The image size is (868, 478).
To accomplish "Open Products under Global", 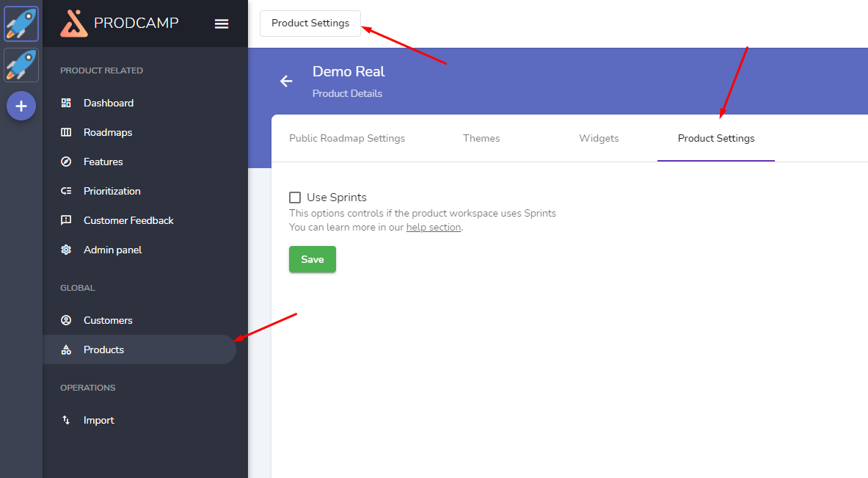I will click(x=139, y=350).
